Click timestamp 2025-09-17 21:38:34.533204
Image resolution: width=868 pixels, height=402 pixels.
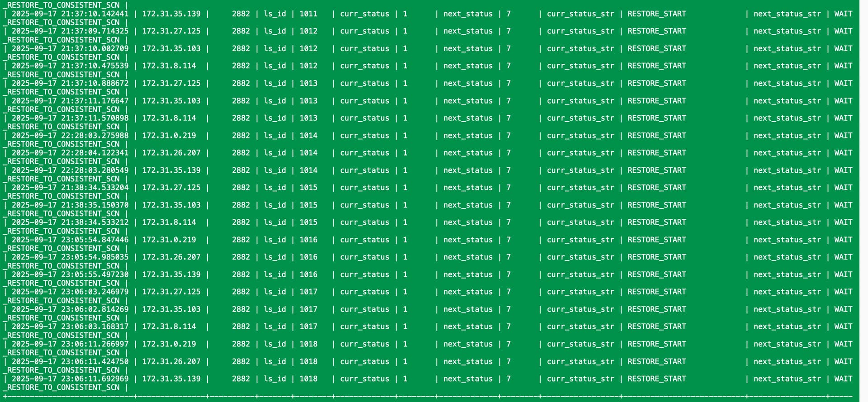tap(70, 188)
